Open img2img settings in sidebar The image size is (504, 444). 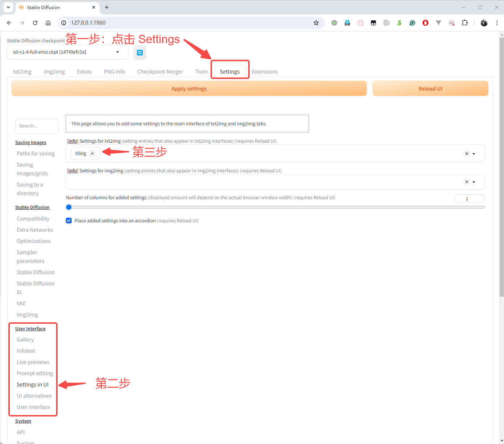[27, 315]
